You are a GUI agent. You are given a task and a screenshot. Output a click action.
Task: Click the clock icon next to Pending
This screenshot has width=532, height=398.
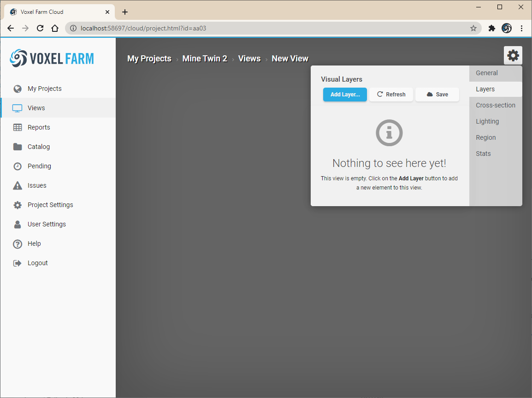tap(18, 166)
